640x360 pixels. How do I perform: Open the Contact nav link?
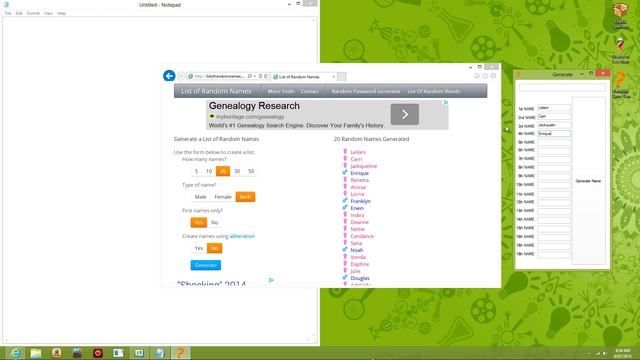pos(309,91)
